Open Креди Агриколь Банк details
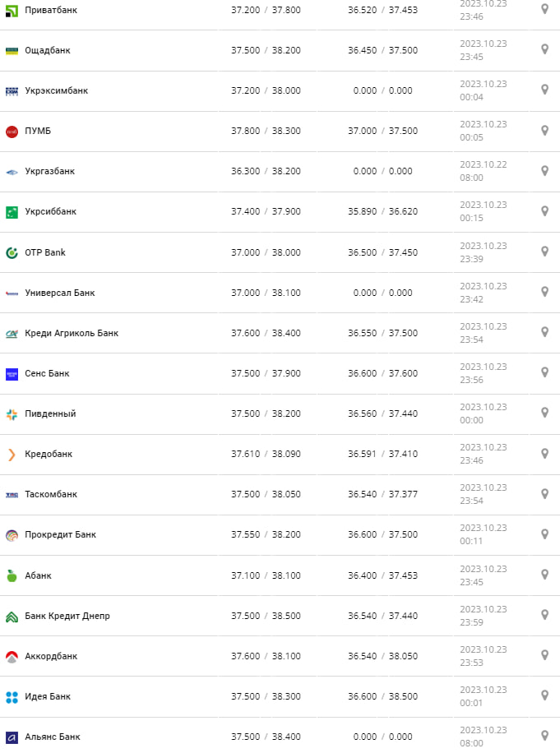The image size is (560, 753). [x=72, y=333]
